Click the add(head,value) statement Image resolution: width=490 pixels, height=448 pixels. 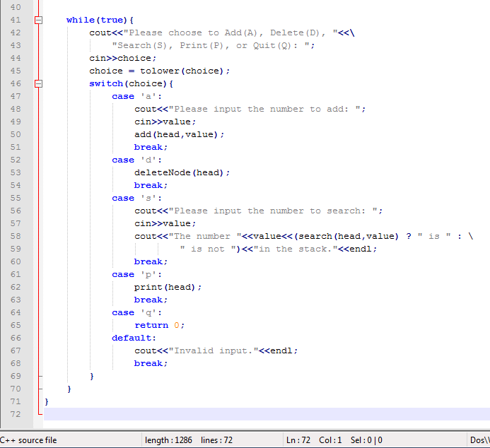tap(179, 134)
